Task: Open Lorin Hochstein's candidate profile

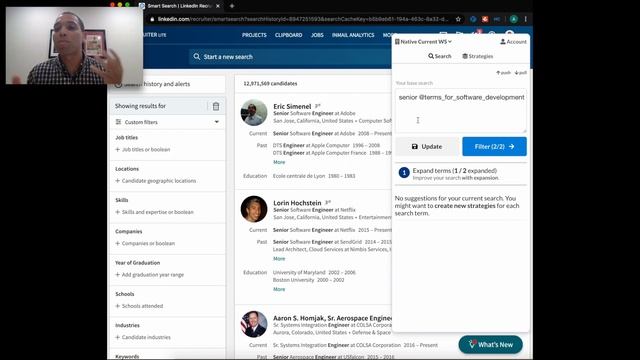Action: point(297,203)
